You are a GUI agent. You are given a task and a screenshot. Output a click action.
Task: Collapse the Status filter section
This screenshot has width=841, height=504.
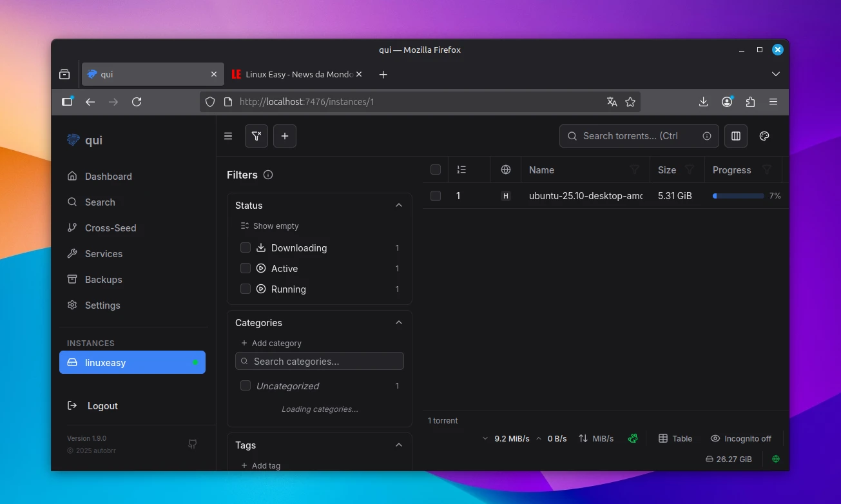click(x=398, y=206)
